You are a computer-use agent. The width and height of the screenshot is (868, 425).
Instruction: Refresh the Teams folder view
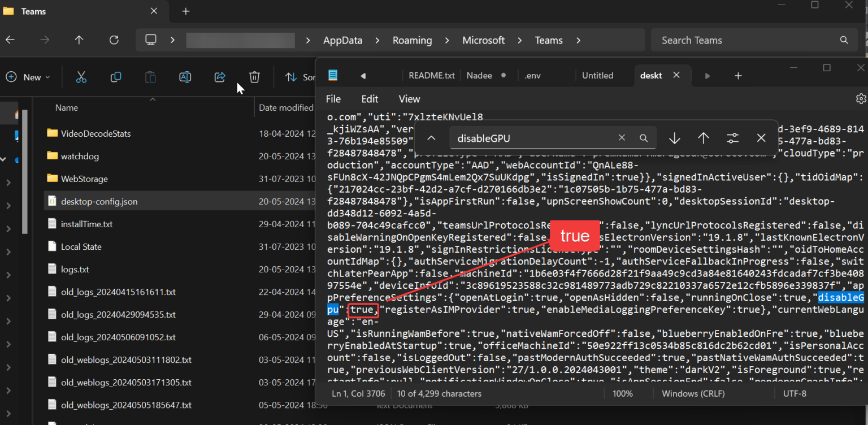114,40
